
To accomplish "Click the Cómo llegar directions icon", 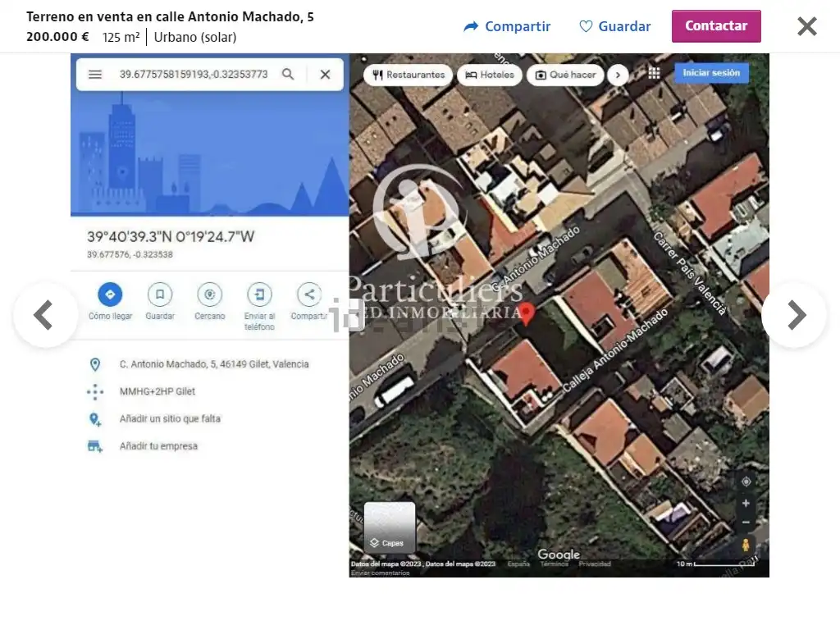I will coord(110,294).
